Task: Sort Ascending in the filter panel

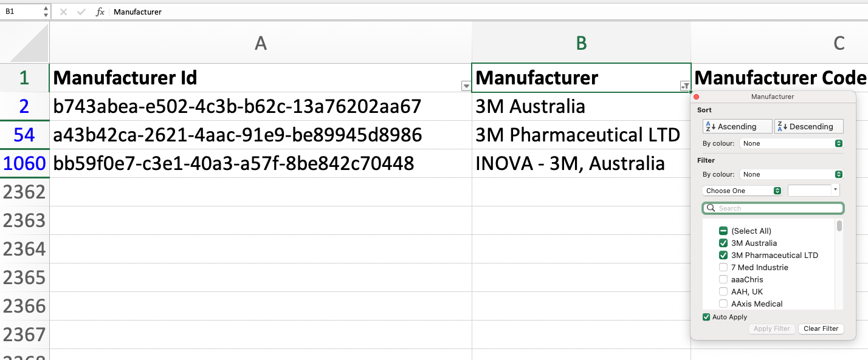Action: coord(737,126)
